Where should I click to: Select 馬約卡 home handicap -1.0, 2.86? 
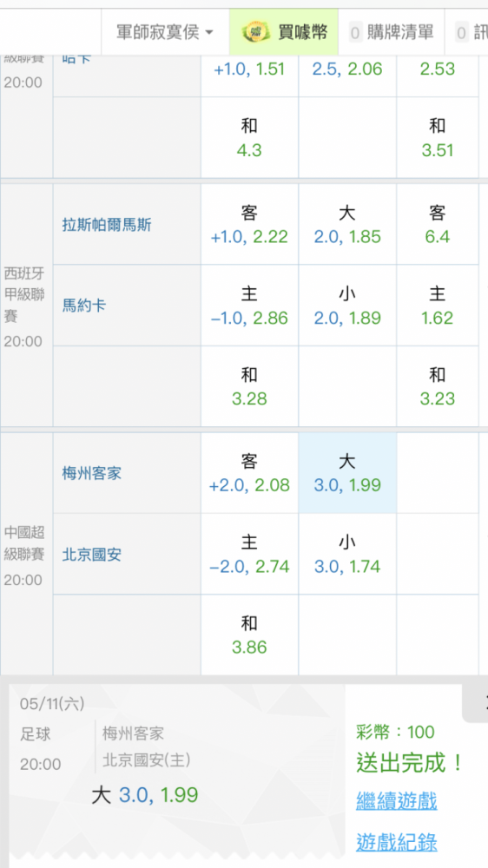coord(249,306)
